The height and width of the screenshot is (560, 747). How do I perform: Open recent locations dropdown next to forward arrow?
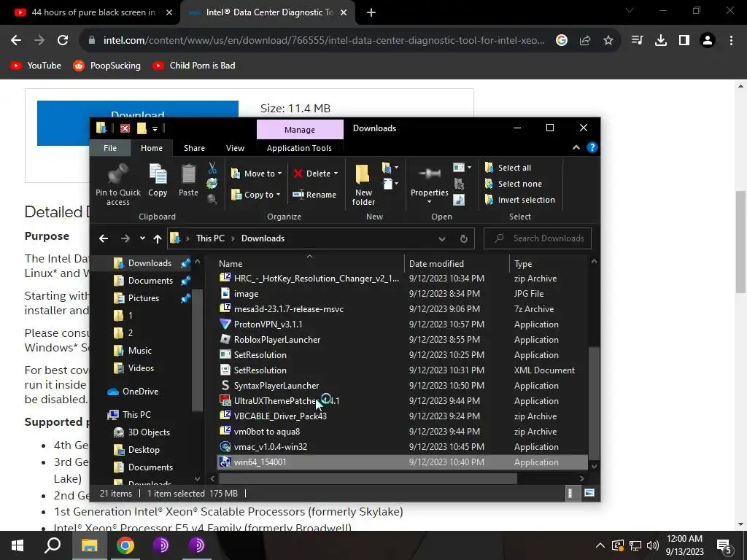142,238
